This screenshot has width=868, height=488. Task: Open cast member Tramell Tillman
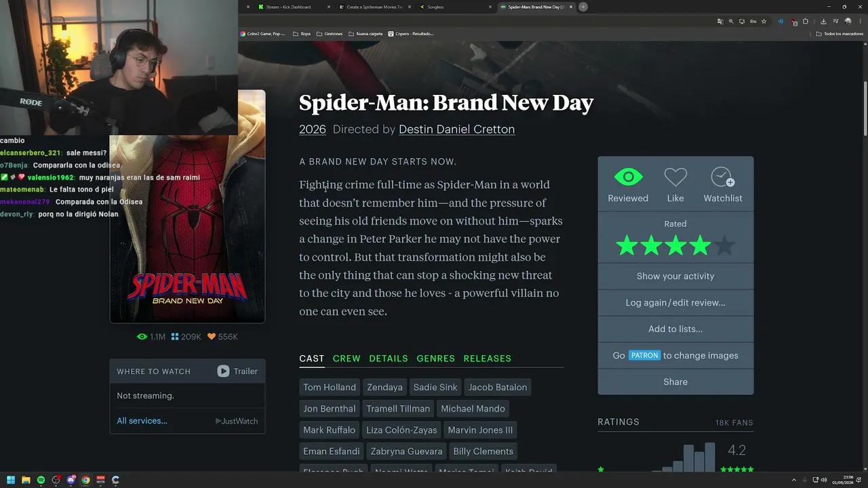[x=398, y=409]
